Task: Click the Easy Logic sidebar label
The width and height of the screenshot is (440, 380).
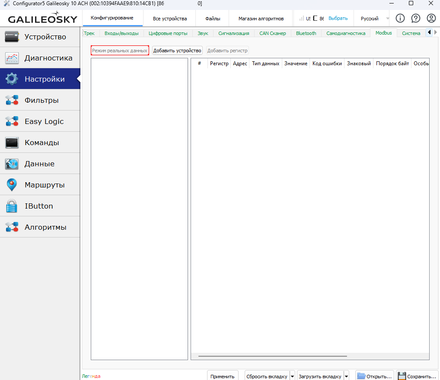Action: [x=44, y=121]
